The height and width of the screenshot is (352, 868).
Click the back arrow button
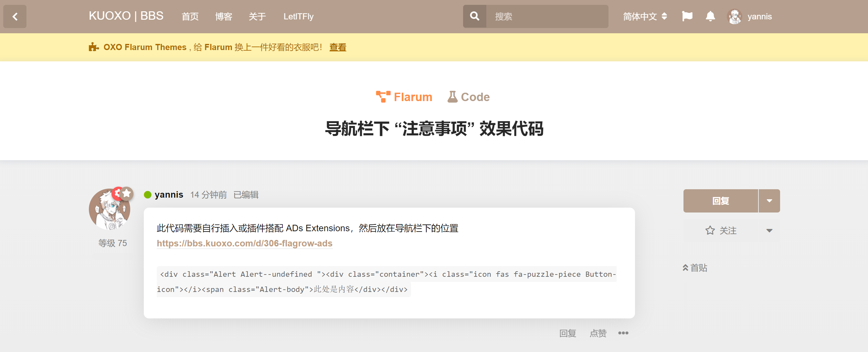click(x=15, y=16)
